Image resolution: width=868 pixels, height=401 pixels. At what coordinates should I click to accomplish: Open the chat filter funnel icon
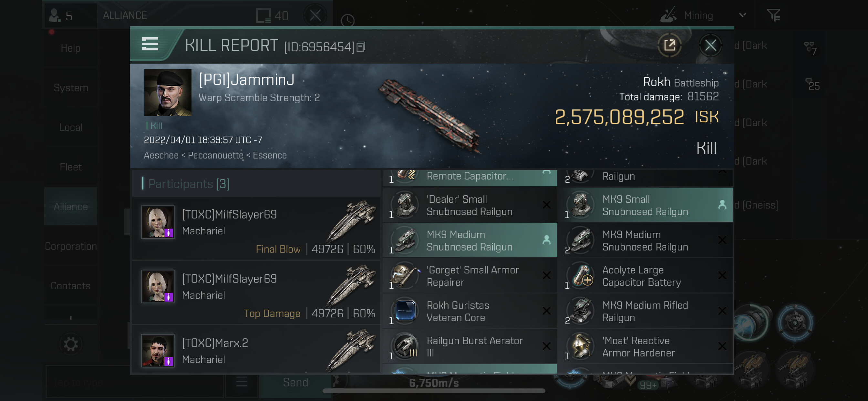(x=773, y=15)
